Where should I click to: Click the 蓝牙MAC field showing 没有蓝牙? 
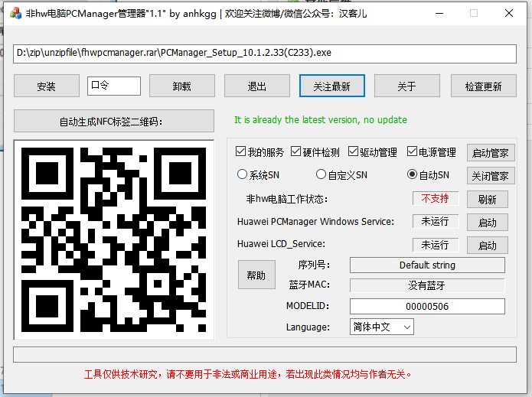tap(427, 285)
